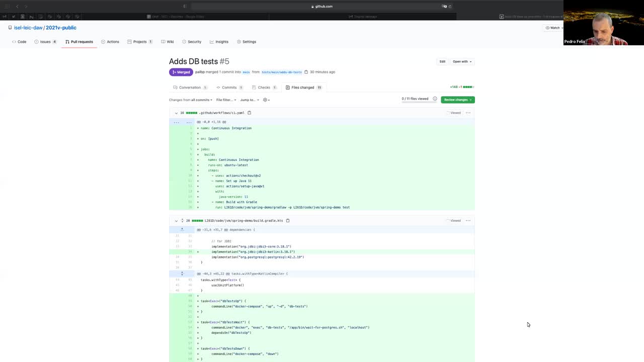Open the Code repository tab
The image size is (644, 362).
point(19,42)
